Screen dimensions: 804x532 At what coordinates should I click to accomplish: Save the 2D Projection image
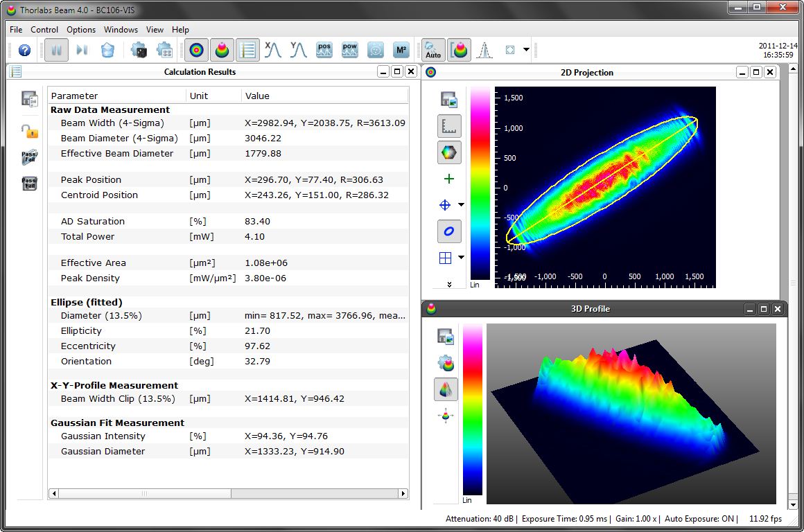tap(448, 100)
